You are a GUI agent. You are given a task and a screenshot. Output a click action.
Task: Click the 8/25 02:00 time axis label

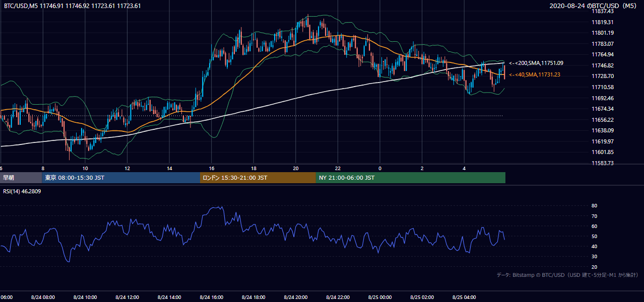pyautogui.click(x=422, y=297)
